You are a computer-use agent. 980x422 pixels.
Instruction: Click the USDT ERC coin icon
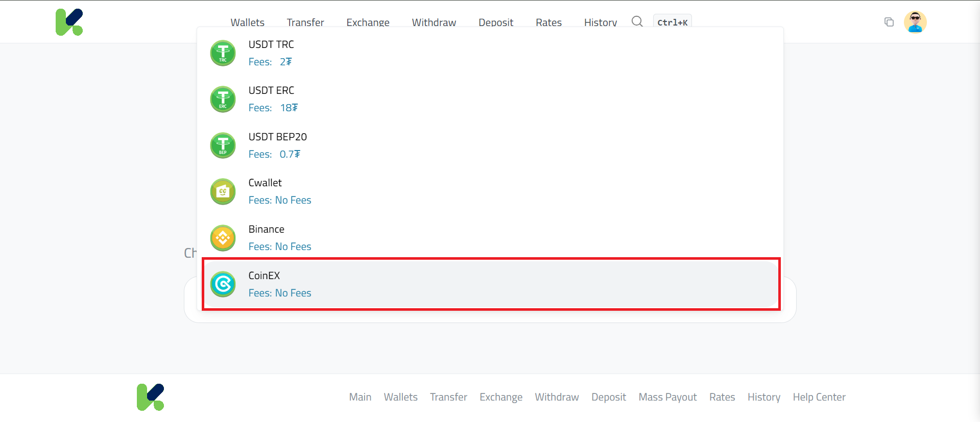point(223,99)
